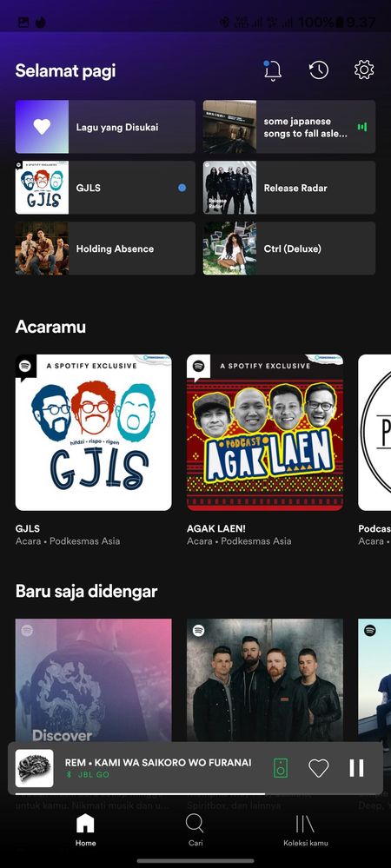Open the speaker device picker icon
The height and width of the screenshot is (868, 391).
(x=281, y=768)
